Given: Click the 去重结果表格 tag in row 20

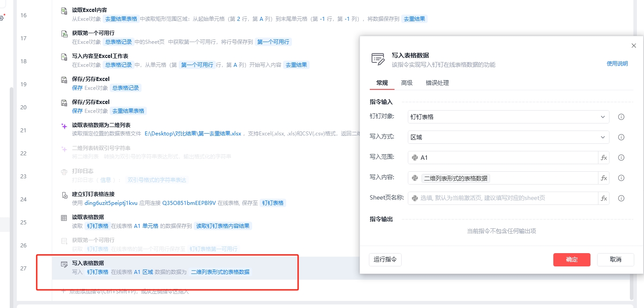Looking at the screenshot, I should (x=128, y=111).
